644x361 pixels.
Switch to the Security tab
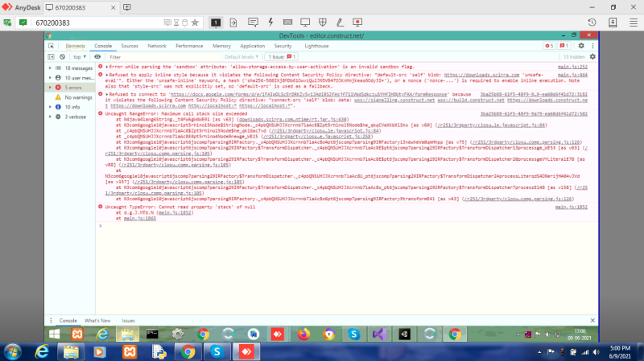pyautogui.click(x=283, y=46)
